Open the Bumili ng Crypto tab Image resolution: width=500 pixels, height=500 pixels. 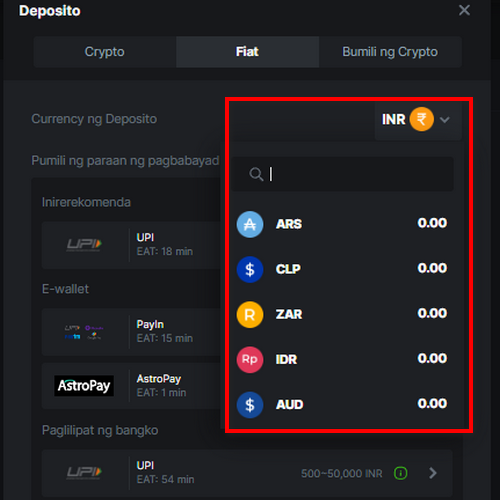390,52
